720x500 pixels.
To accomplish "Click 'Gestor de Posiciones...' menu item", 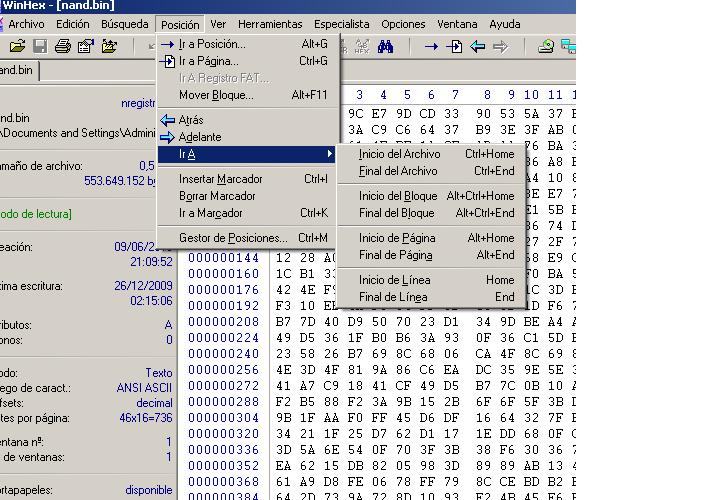I will (233, 238).
